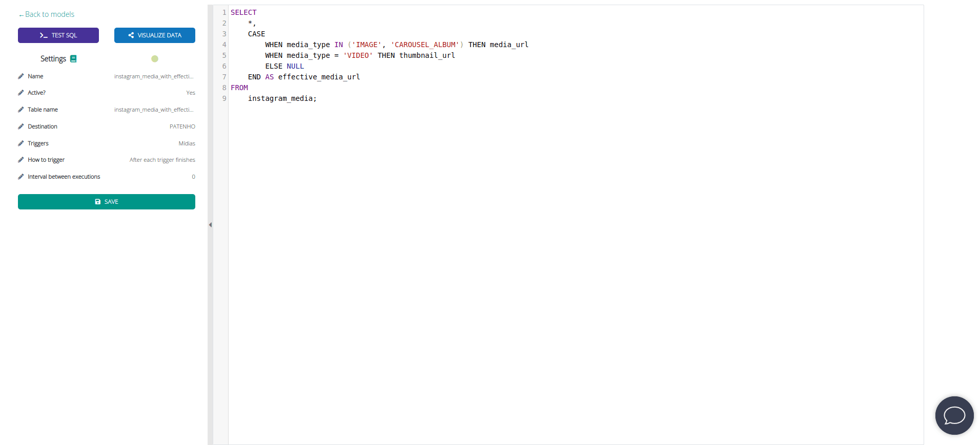This screenshot has height=445, width=980.
Task: Click the green status indicator dot
Action: tap(155, 59)
